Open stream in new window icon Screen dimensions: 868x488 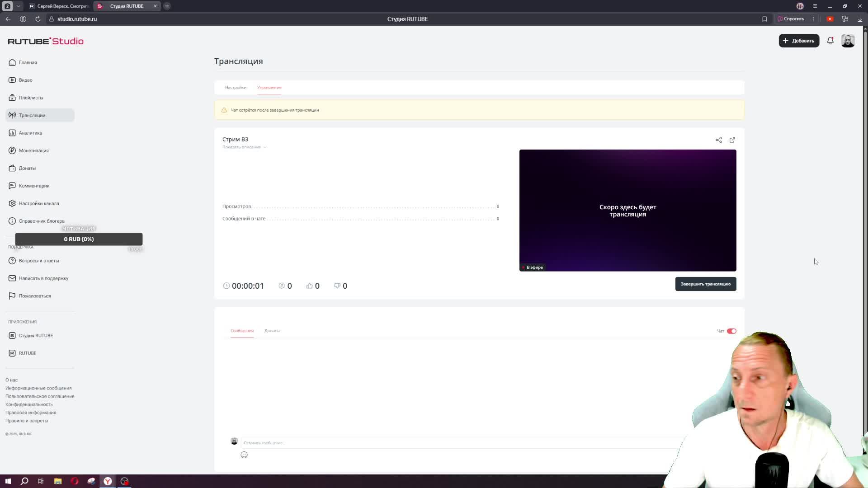732,140
